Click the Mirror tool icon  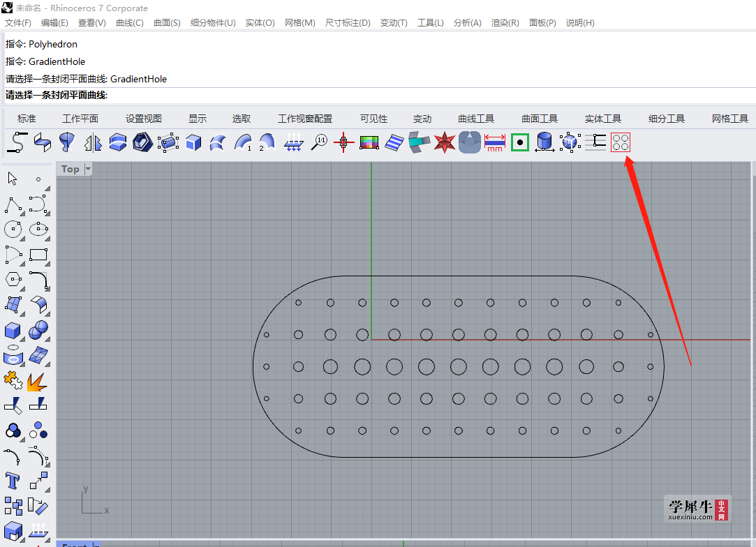coord(93,142)
